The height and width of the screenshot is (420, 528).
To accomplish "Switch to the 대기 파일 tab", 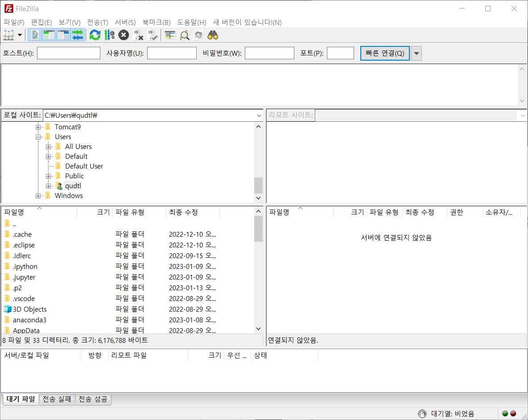I will tap(21, 399).
